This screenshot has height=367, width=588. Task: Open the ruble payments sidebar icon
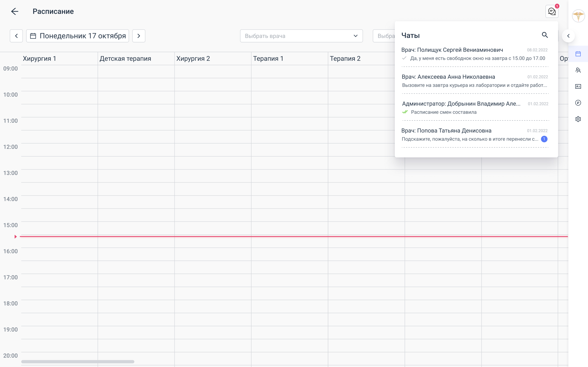[578, 103]
